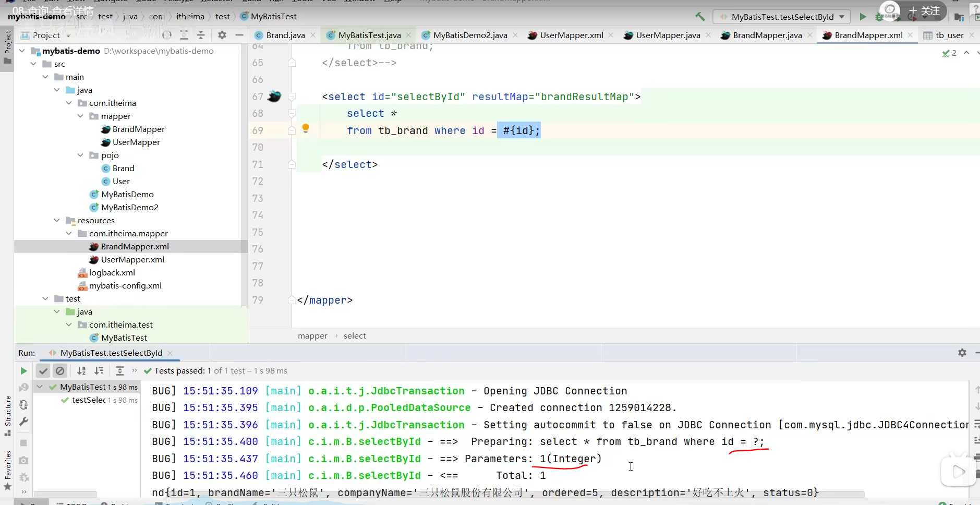Collapse the pojo package node
This screenshot has width=980, height=505.
(80, 155)
